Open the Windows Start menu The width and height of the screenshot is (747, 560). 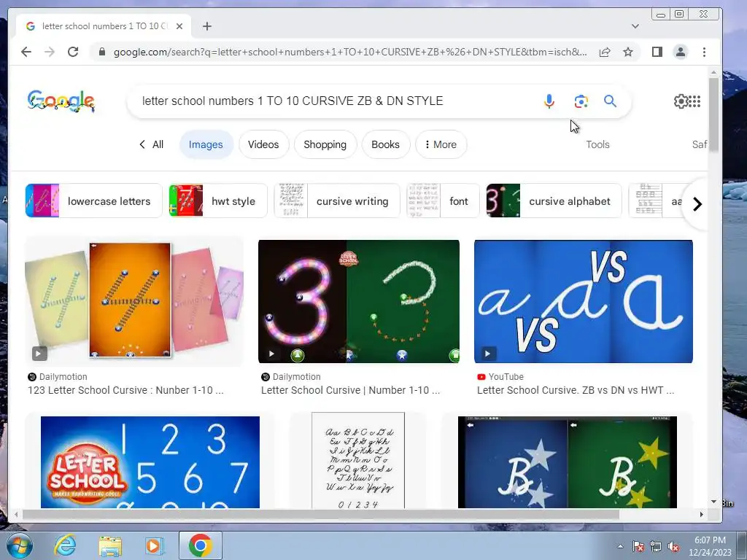pos(20,545)
